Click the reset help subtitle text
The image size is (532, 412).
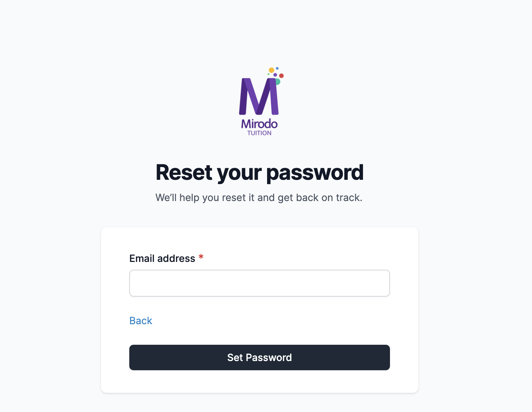pos(259,198)
